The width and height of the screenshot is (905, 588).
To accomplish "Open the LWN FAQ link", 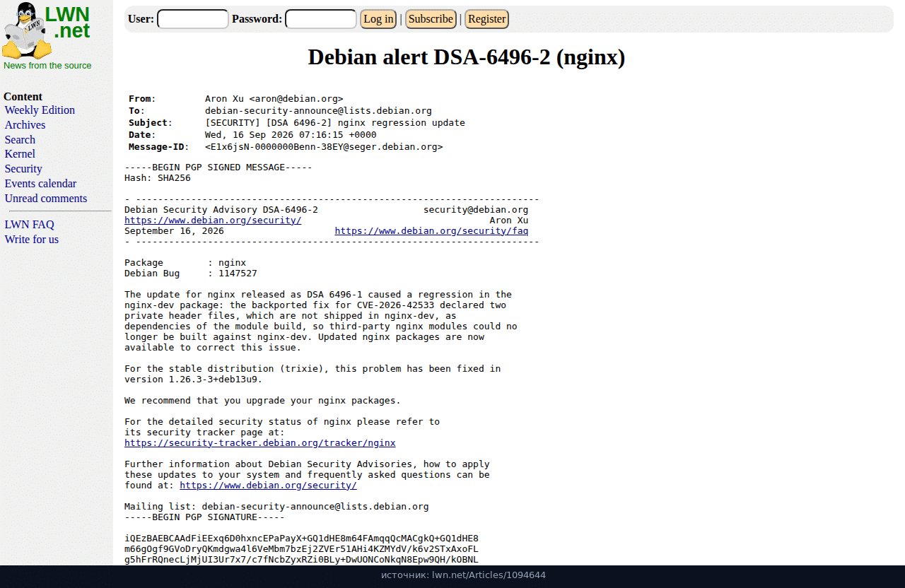I will [x=29, y=225].
